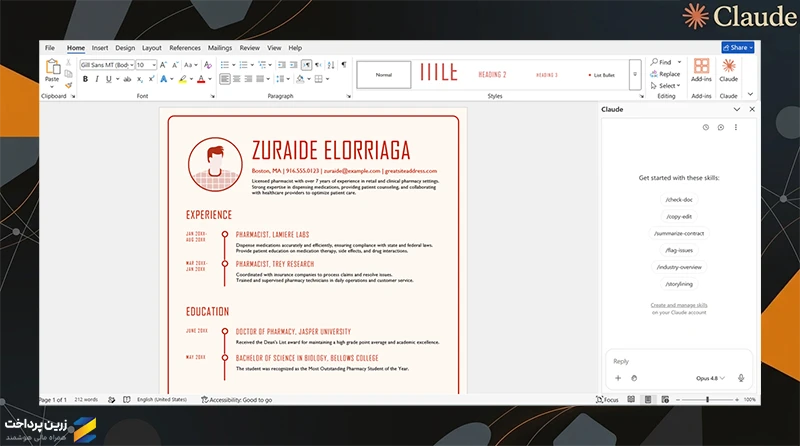Open the Opus 4.8 model selector

[710, 378]
